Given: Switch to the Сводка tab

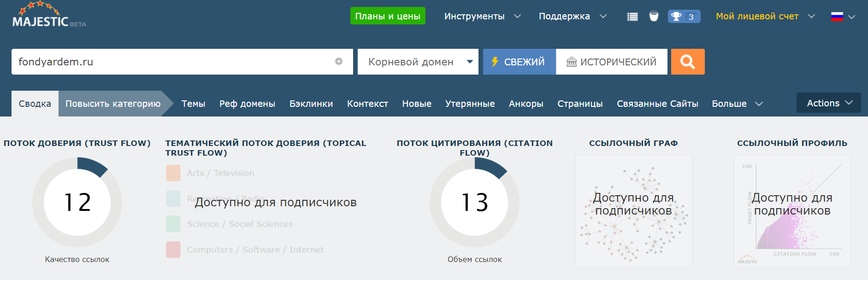Looking at the screenshot, I should (x=35, y=104).
